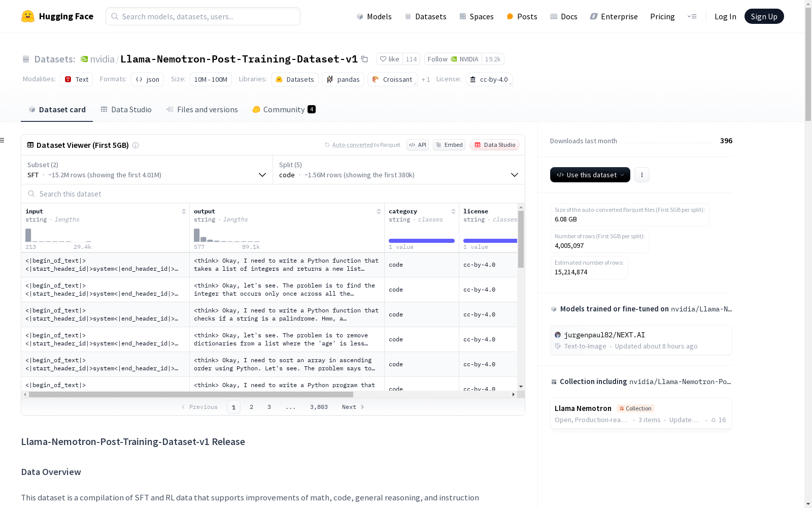Click the heart like button
The image size is (812, 508).
coord(390,59)
